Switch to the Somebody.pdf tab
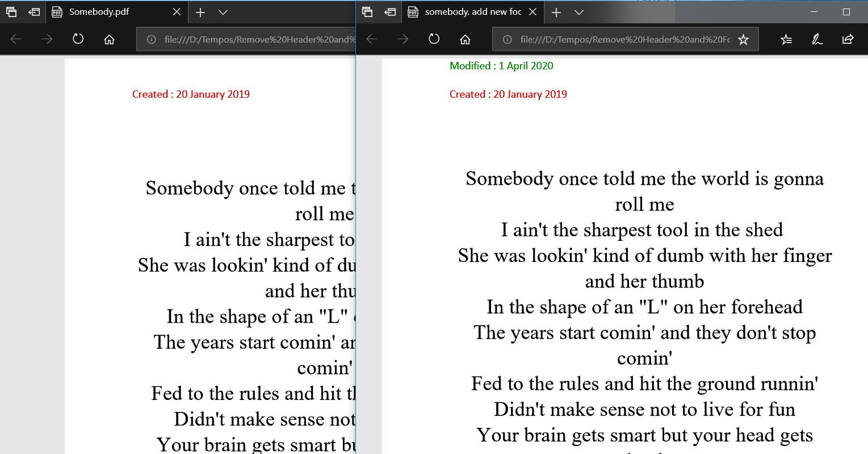Screen dimensions: 868x454 pos(99,11)
